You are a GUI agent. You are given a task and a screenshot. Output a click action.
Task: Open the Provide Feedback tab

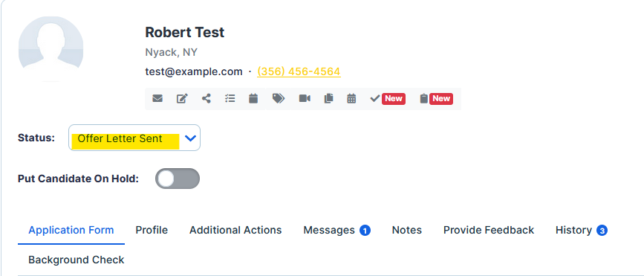click(488, 230)
